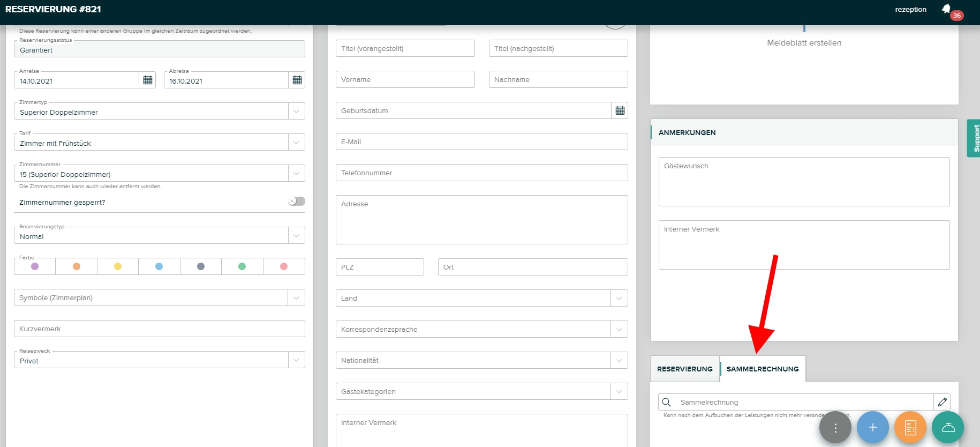Click the notification bell icon
The width and height of the screenshot is (980, 447).
pyautogui.click(x=947, y=9)
